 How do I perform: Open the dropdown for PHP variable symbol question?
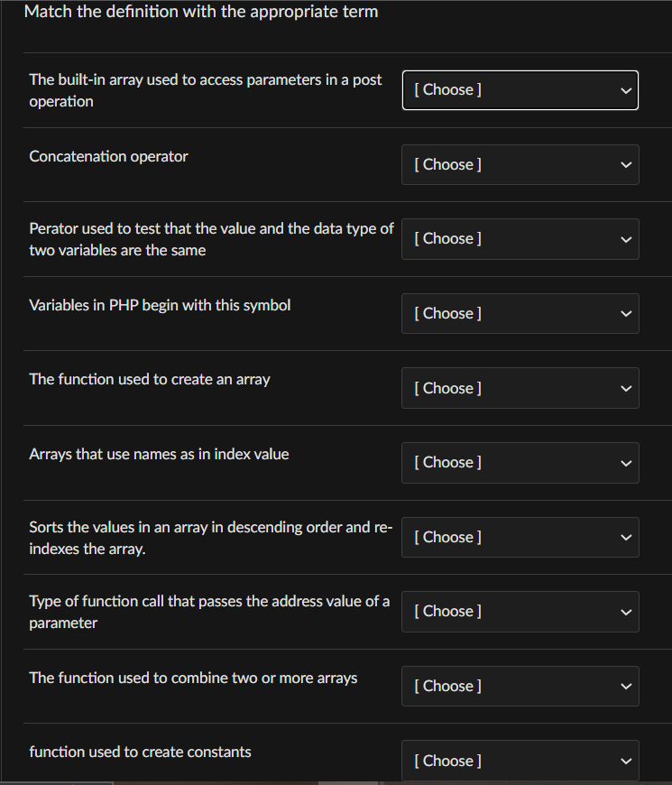[520, 313]
